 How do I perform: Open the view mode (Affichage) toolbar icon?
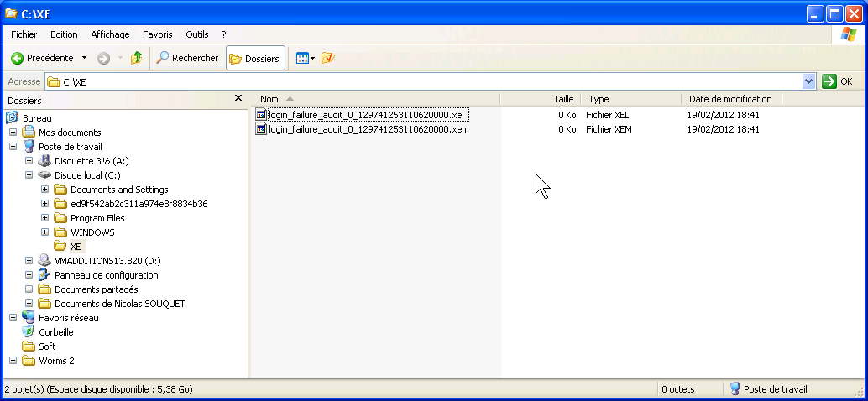pos(302,58)
